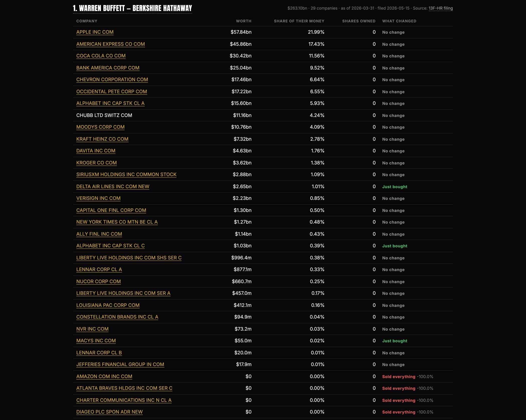Open SIRIUSXM HOLDINGS INC COMMON STOCK link
This screenshot has height=420, width=526.
coord(126,175)
